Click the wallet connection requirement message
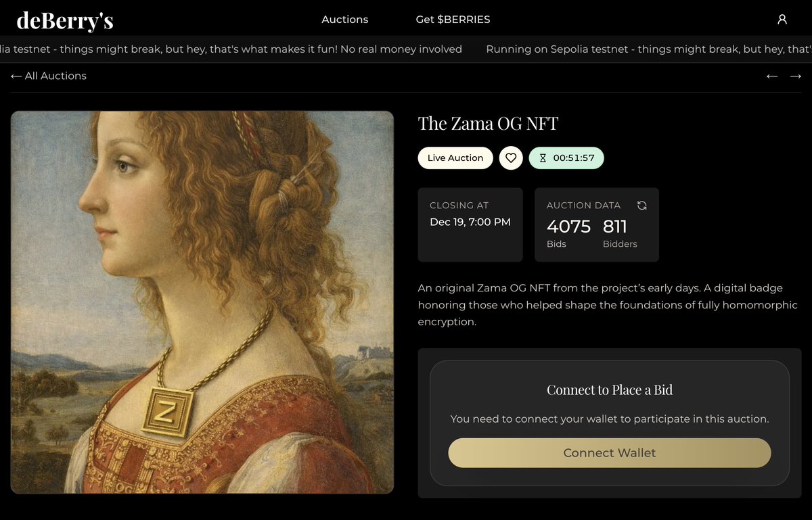The width and height of the screenshot is (812, 520). (610, 419)
